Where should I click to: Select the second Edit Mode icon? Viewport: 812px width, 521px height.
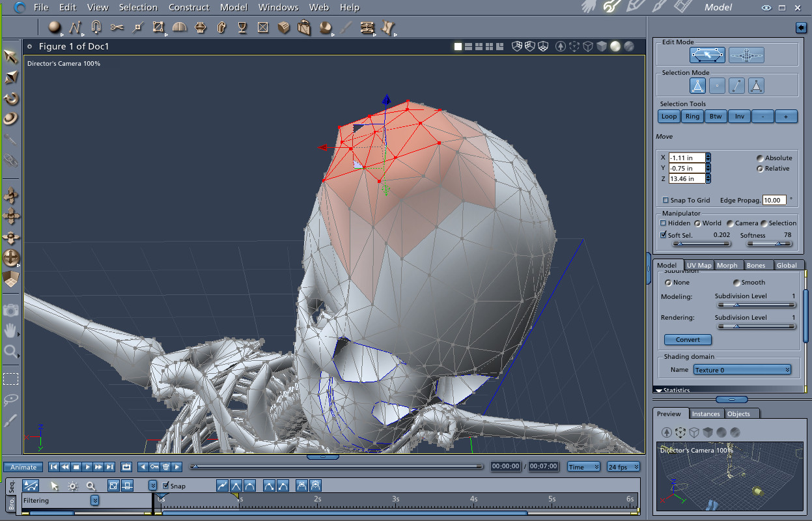tap(746, 55)
